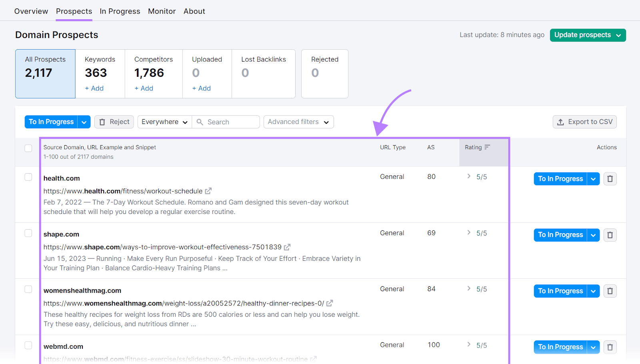Open the Everywhere filter dropdown
Screen dimensions: 640x364
pyautogui.click(x=164, y=122)
